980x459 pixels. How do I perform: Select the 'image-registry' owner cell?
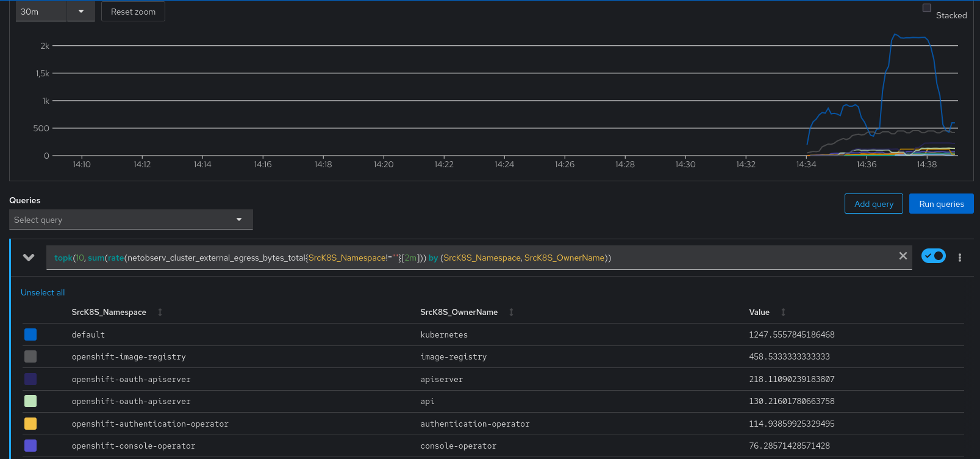453,356
